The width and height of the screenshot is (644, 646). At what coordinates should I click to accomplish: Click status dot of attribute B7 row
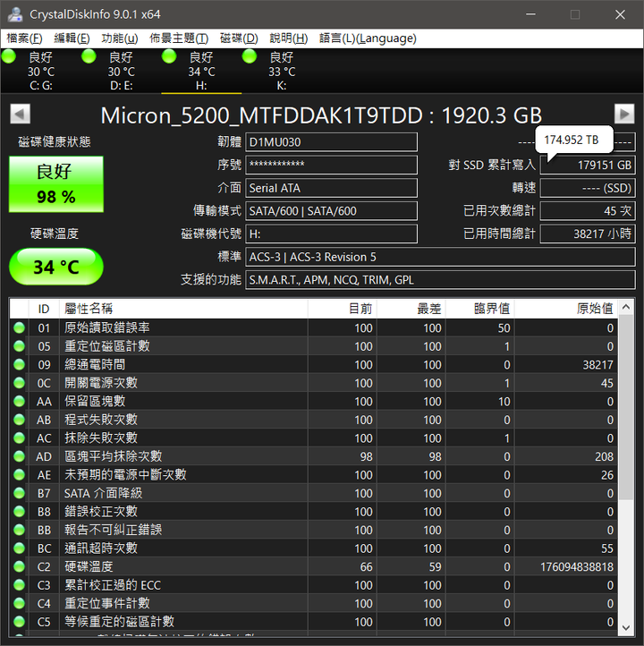tap(20, 493)
